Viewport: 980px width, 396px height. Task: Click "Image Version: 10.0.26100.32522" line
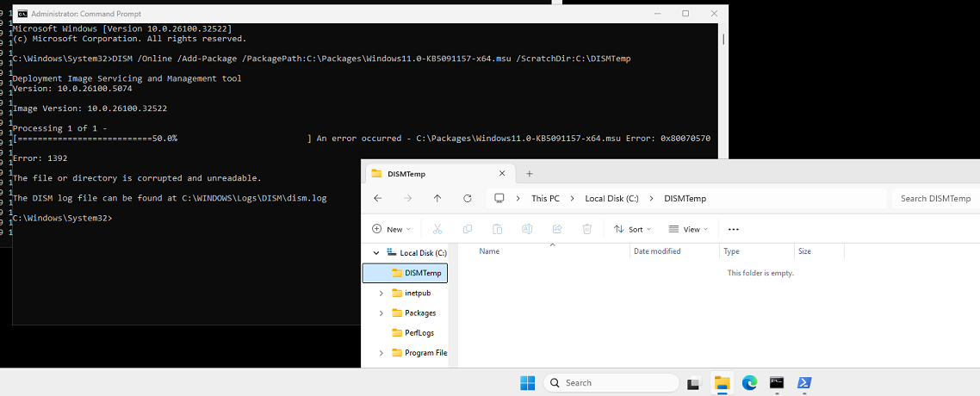(x=90, y=108)
